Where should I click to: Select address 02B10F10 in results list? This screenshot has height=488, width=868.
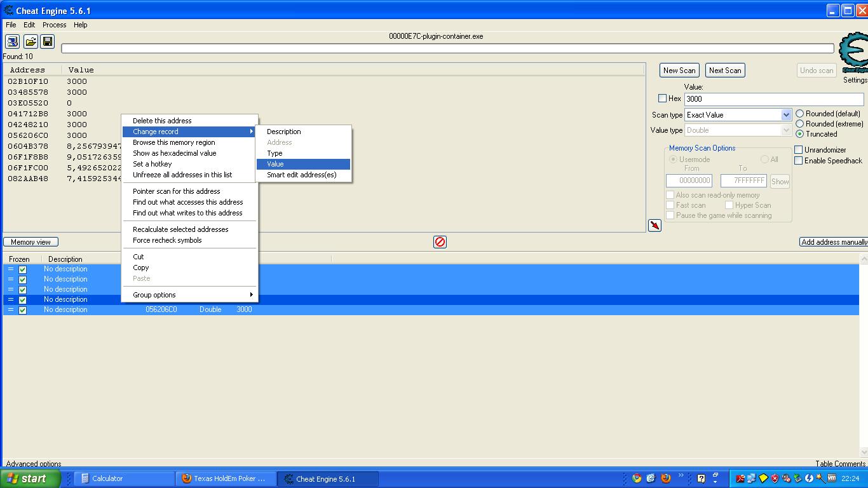coord(28,81)
